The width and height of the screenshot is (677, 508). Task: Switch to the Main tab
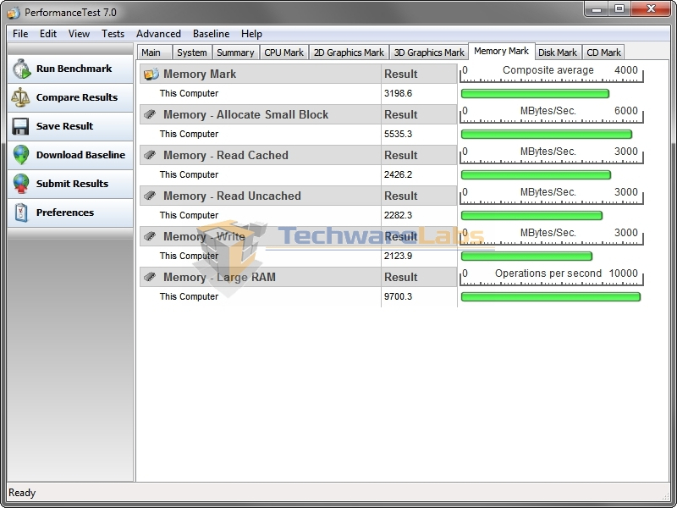point(155,52)
